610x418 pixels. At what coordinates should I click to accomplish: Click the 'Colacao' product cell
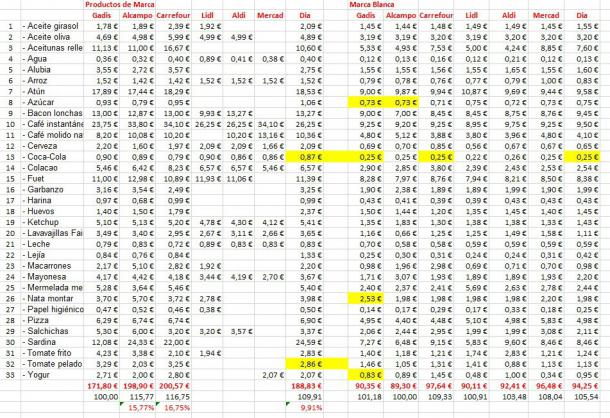click(x=52, y=168)
